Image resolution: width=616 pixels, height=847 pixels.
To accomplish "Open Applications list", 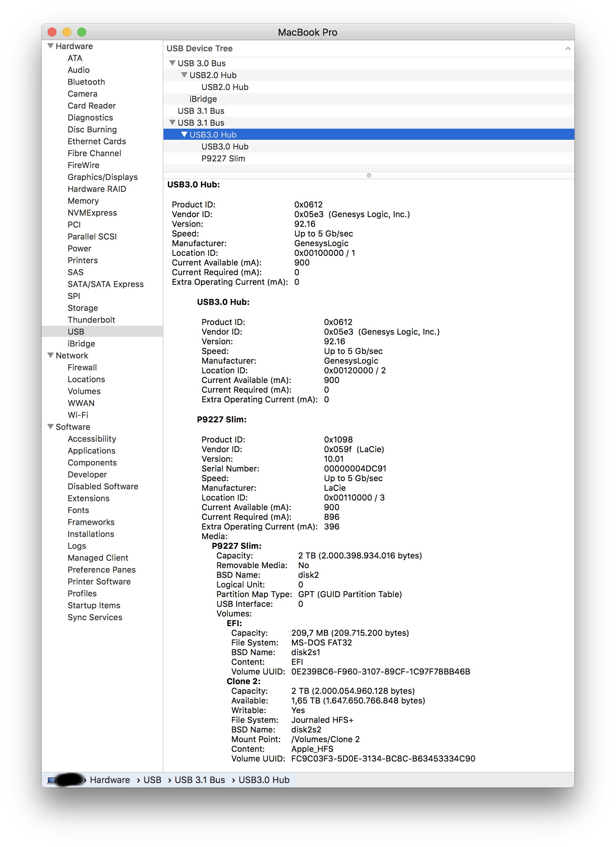I will (91, 451).
